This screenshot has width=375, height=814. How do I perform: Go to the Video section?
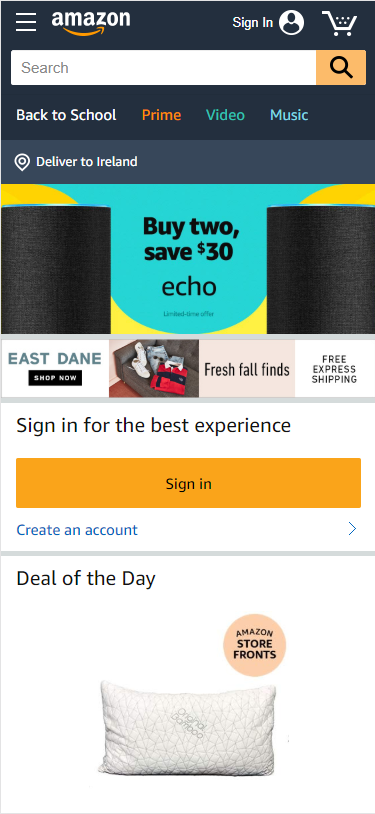point(225,115)
